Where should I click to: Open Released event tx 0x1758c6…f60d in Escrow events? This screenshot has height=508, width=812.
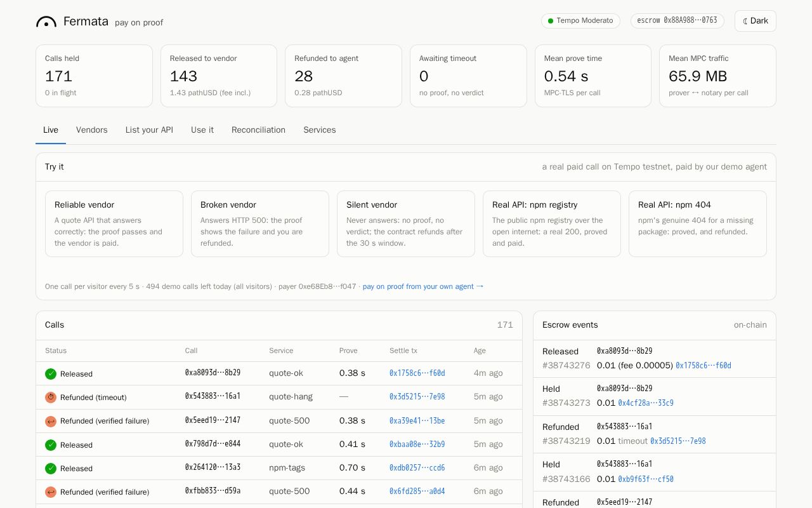[x=704, y=366]
